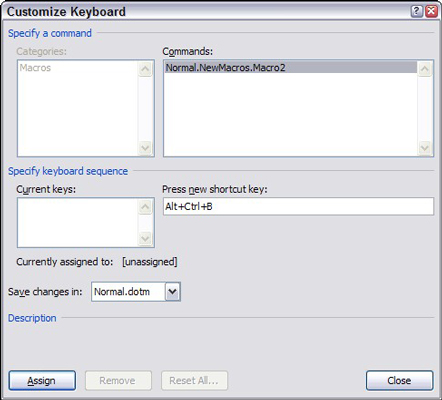Click the Reset All... button
Viewport: 442px width, 400px height.
point(194,380)
